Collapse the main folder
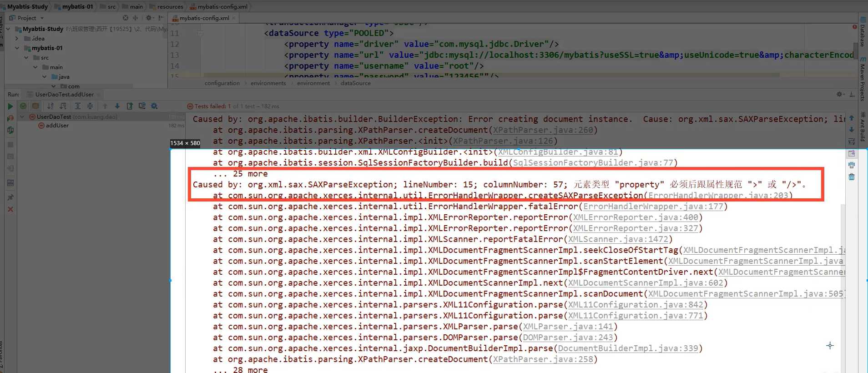The height and width of the screenshot is (373, 868). pyautogui.click(x=35, y=67)
